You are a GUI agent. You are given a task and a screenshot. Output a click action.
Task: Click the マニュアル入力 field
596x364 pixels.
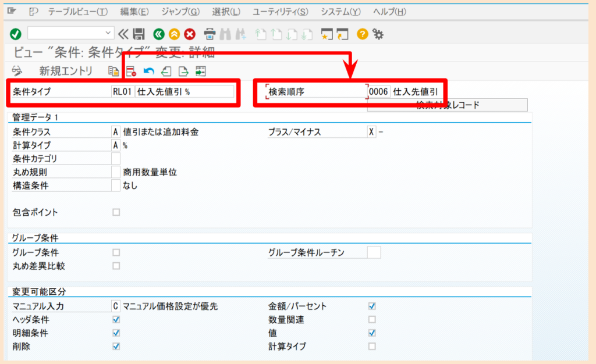[x=116, y=306]
